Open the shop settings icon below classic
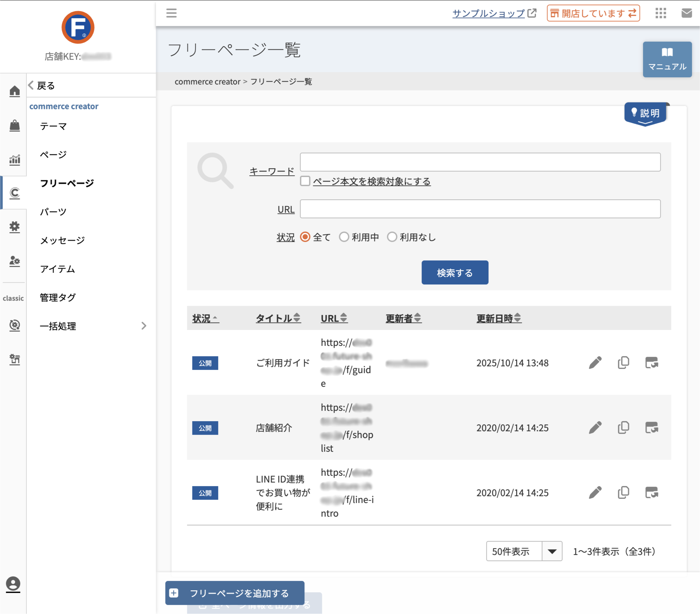This screenshot has width=700, height=614. 14,359
